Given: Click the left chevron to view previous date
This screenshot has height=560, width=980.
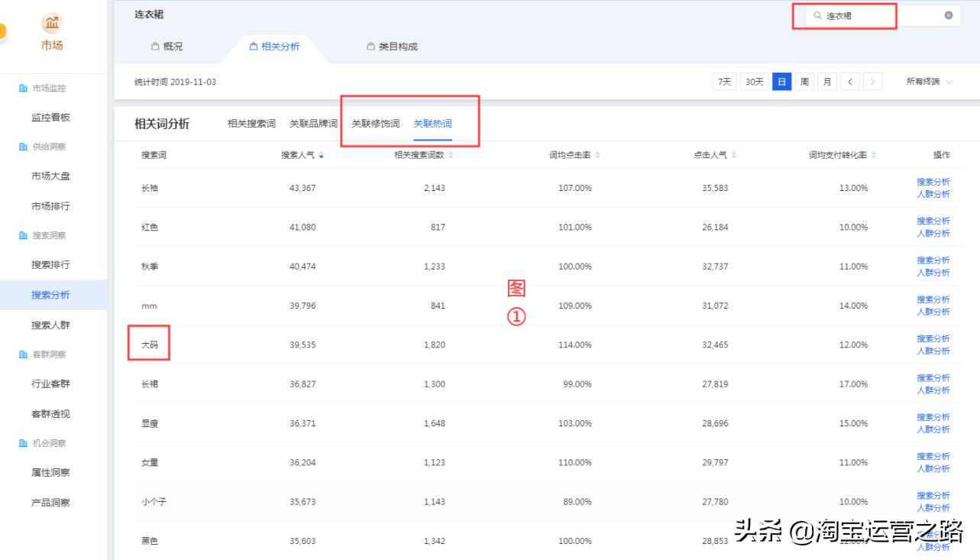Looking at the screenshot, I should pyautogui.click(x=850, y=81).
